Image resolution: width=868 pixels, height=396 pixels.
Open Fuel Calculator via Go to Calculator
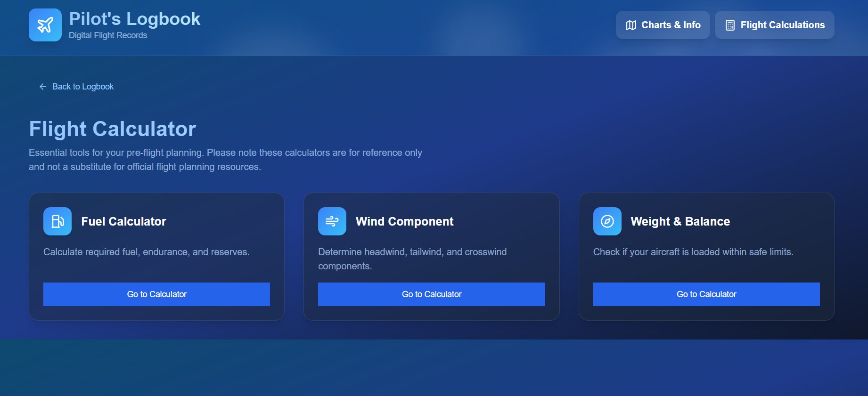click(x=156, y=294)
